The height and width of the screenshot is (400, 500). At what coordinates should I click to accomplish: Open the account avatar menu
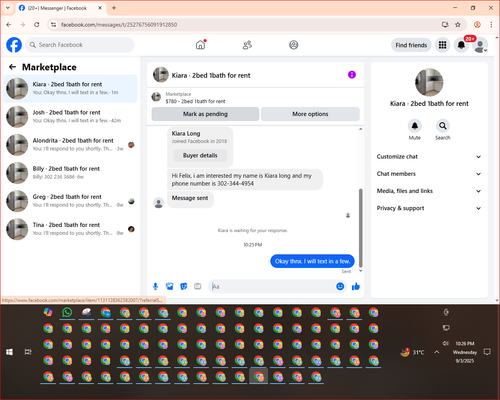pos(480,45)
